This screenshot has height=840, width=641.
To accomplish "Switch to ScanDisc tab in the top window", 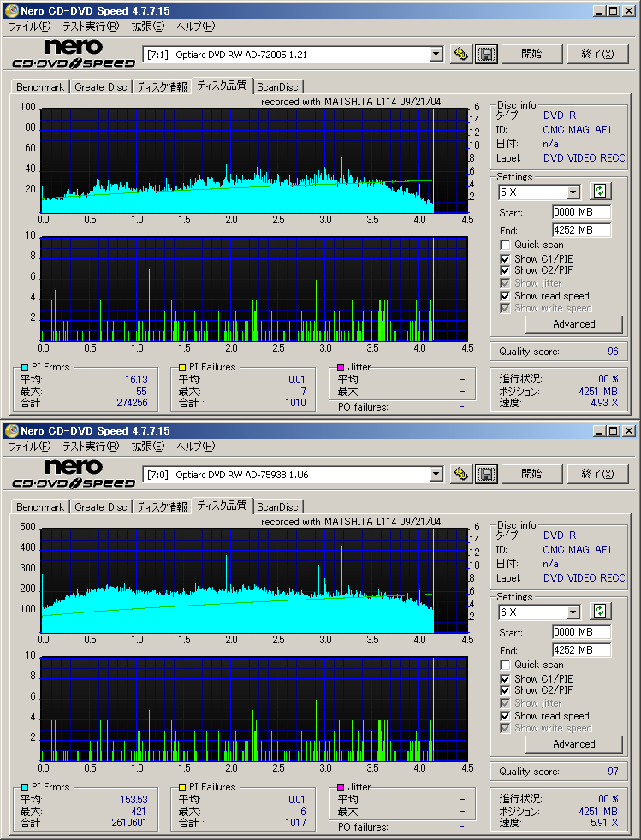I will pyautogui.click(x=277, y=86).
